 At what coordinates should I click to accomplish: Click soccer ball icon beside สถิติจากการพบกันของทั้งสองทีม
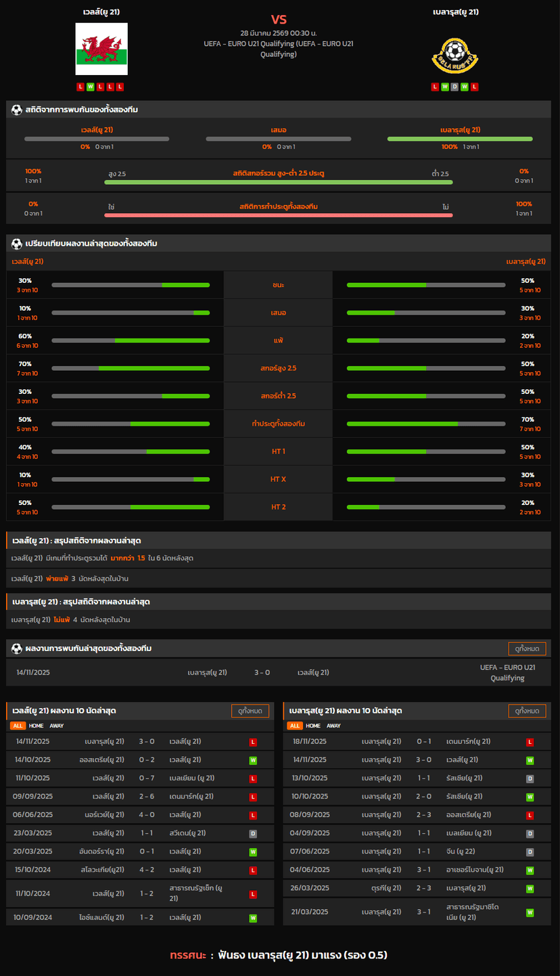[x=17, y=110]
